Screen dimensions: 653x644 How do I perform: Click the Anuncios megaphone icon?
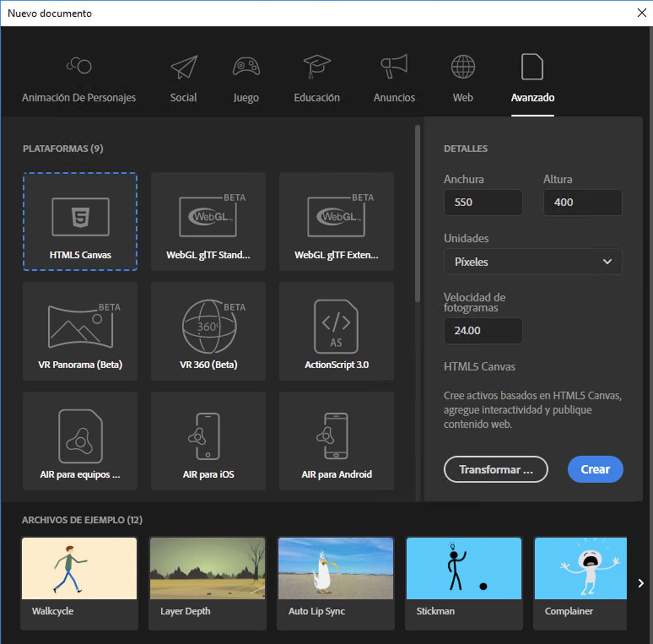[x=394, y=66]
